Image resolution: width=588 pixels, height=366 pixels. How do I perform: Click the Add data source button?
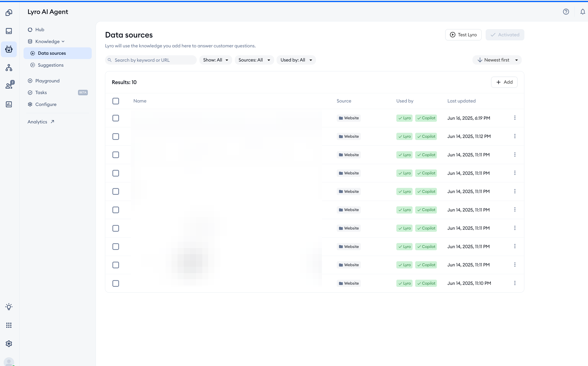pyautogui.click(x=504, y=82)
